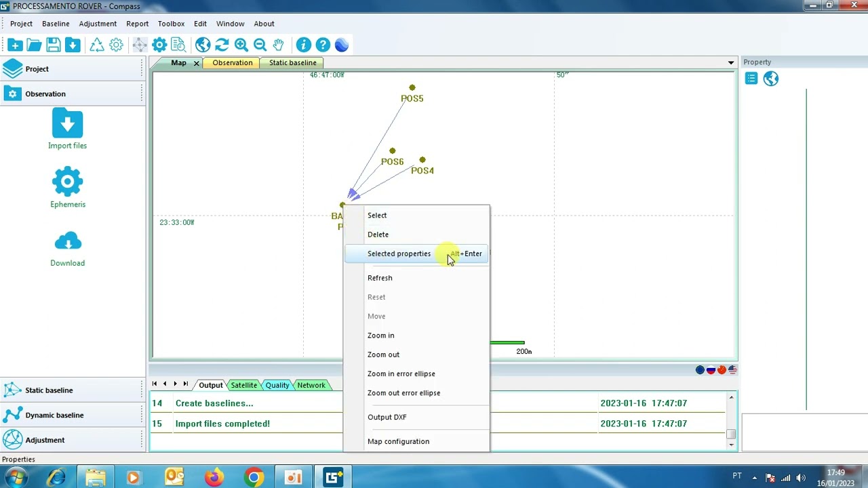The height and width of the screenshot is (488, 868).
Task: Close the Map tab
Action: coord(196,63)
